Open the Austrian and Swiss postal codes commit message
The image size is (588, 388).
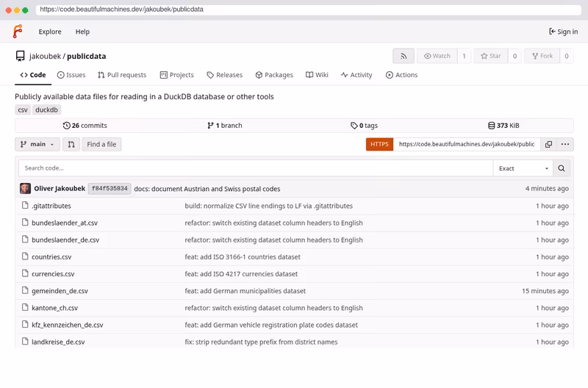pyautogui.click(x=207, y=189)
